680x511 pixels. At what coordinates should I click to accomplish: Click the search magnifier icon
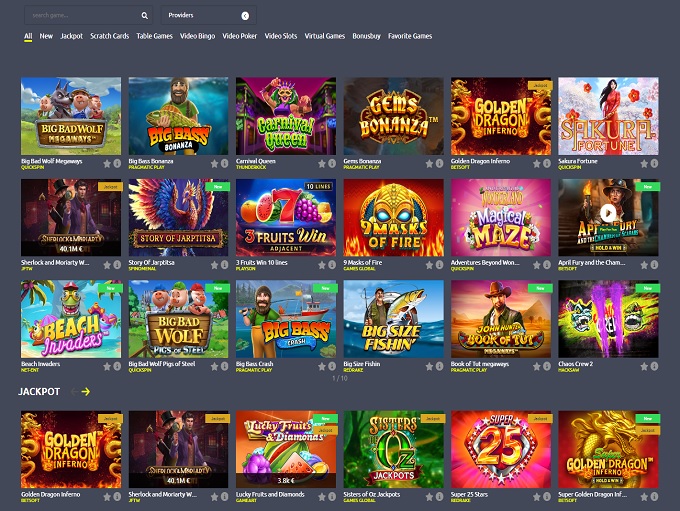144,16
